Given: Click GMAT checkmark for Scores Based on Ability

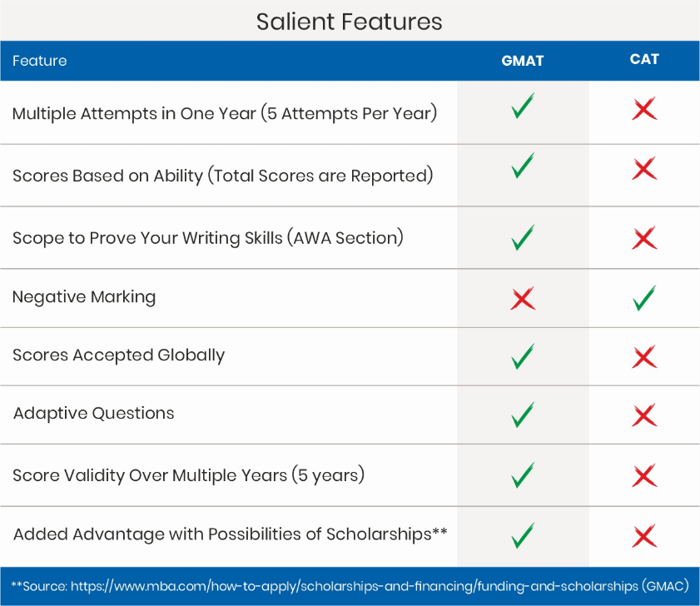Looking at the screenshot, I should pos(523,165).
